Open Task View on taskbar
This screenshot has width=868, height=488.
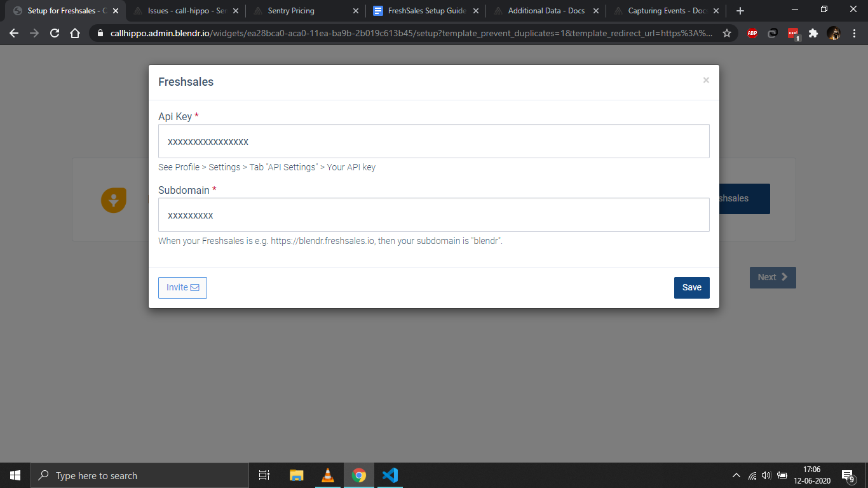click(264, 475)
